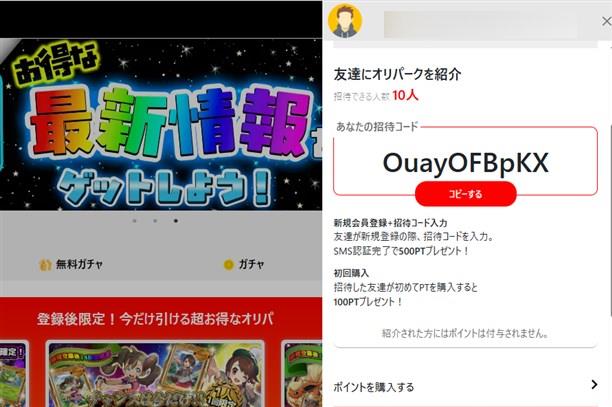Click the ガチャ coin icon
Viewport: 612px width, 407px height.
click(x=228, y=265)
